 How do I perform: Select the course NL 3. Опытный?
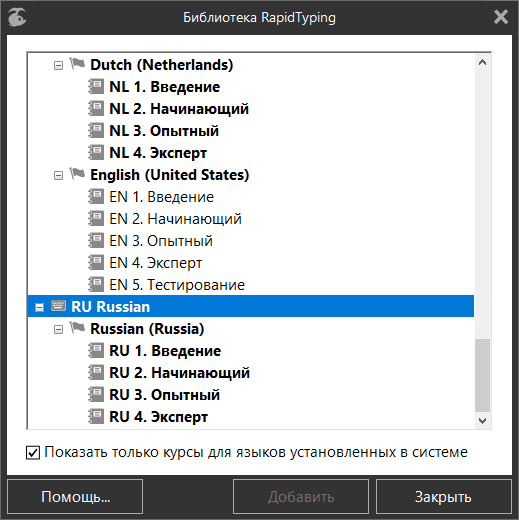coord(164,131)
